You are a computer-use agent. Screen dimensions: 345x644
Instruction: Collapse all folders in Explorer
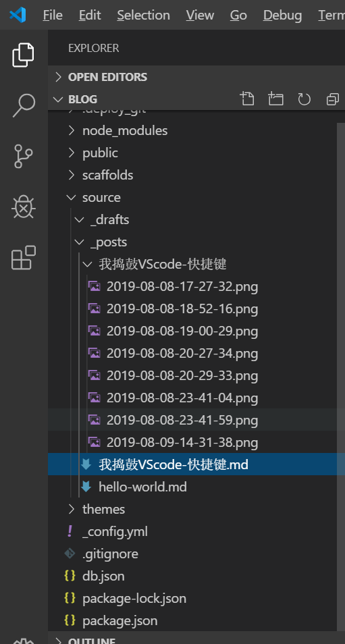coord(333,99)
